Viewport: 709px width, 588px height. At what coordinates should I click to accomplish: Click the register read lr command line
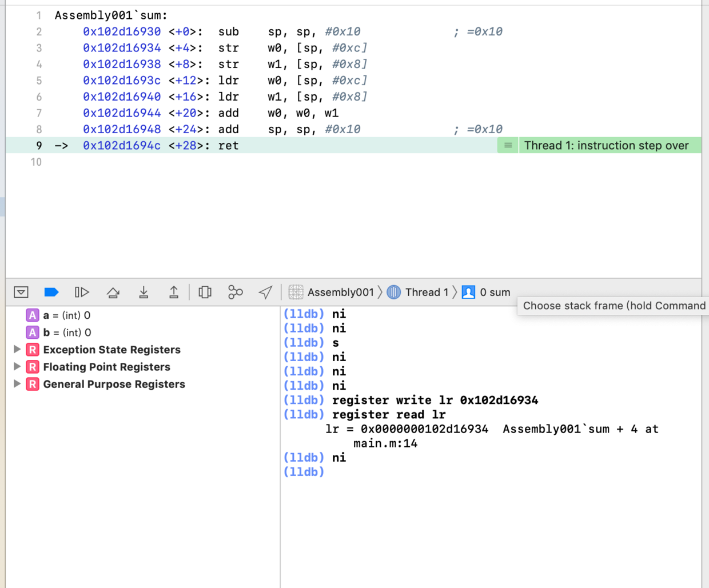click(364, 414)
